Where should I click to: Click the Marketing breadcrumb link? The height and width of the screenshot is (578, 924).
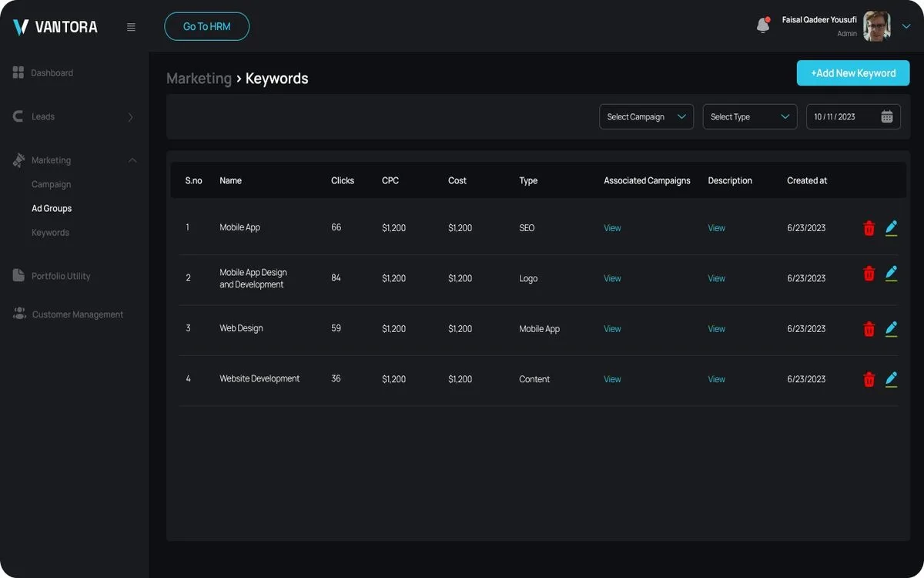pos(199,79)
